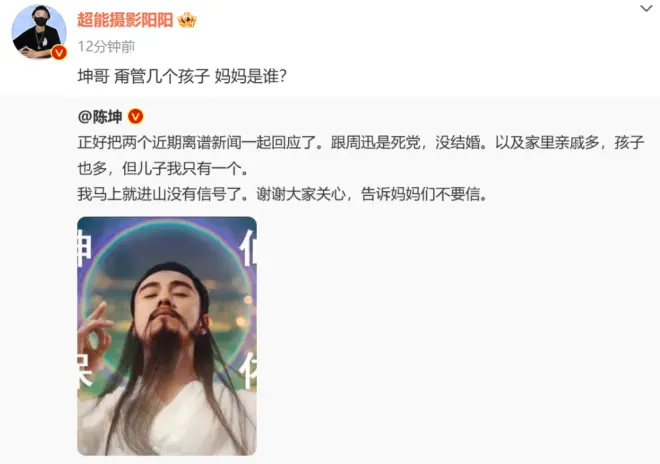Viewport: 660px width, 464px height.
Task: Click the orange verified badge on avatar
Action: tap(59, 53)
